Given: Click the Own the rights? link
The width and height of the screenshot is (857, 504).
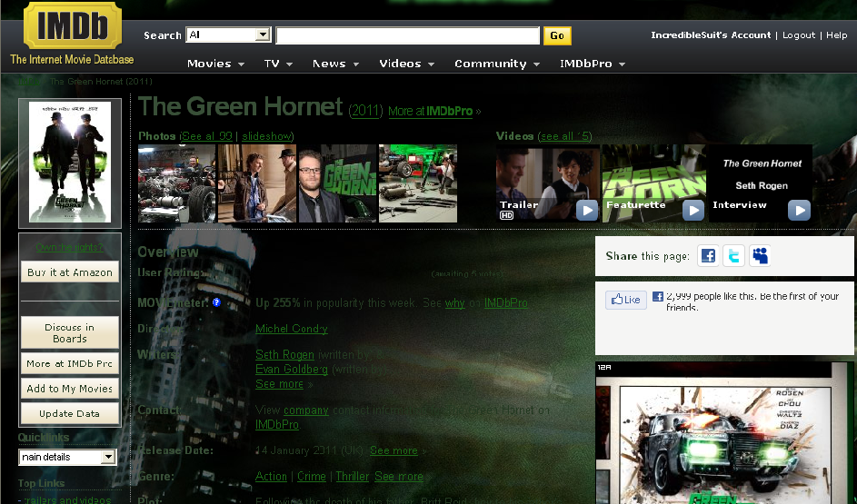Looking at the screenshot, I should (69, 247).
